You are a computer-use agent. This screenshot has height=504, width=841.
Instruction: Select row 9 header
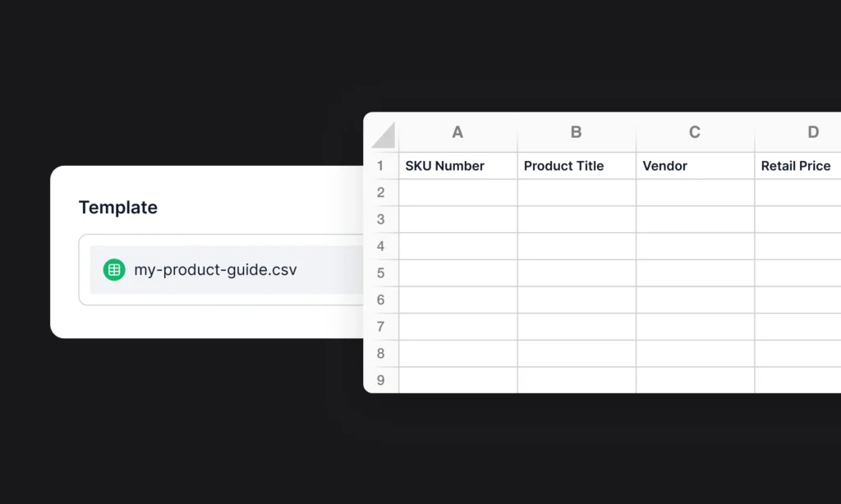pos(380,380)
